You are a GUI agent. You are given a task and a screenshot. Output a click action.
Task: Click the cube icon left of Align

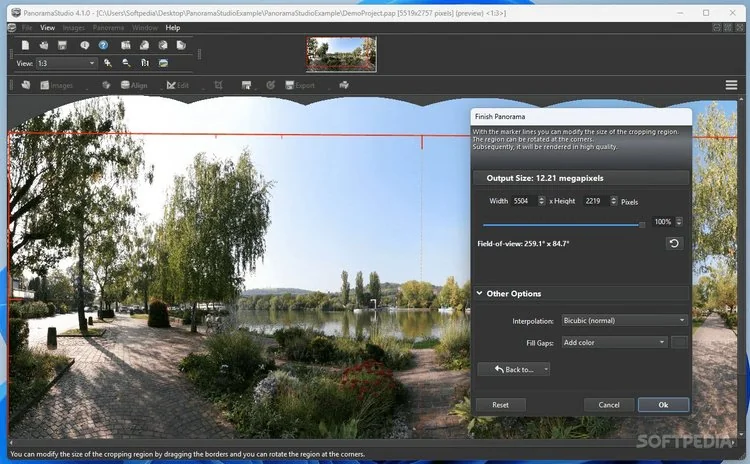point(106,85)
